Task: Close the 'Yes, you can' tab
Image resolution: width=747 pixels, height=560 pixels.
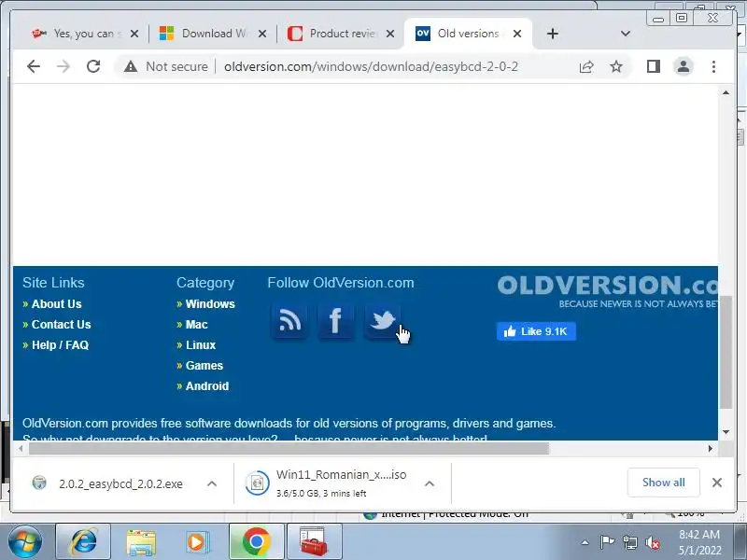Action: [134, 34]
